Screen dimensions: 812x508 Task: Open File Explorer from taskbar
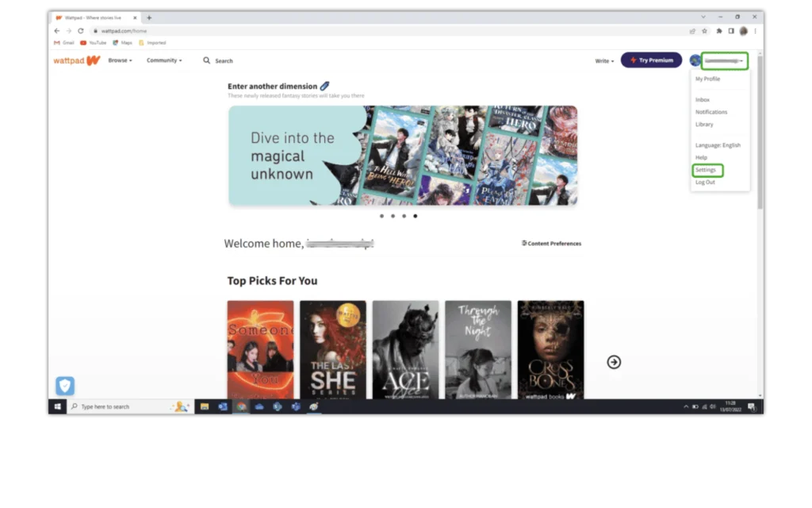click(x=205, y=407)
